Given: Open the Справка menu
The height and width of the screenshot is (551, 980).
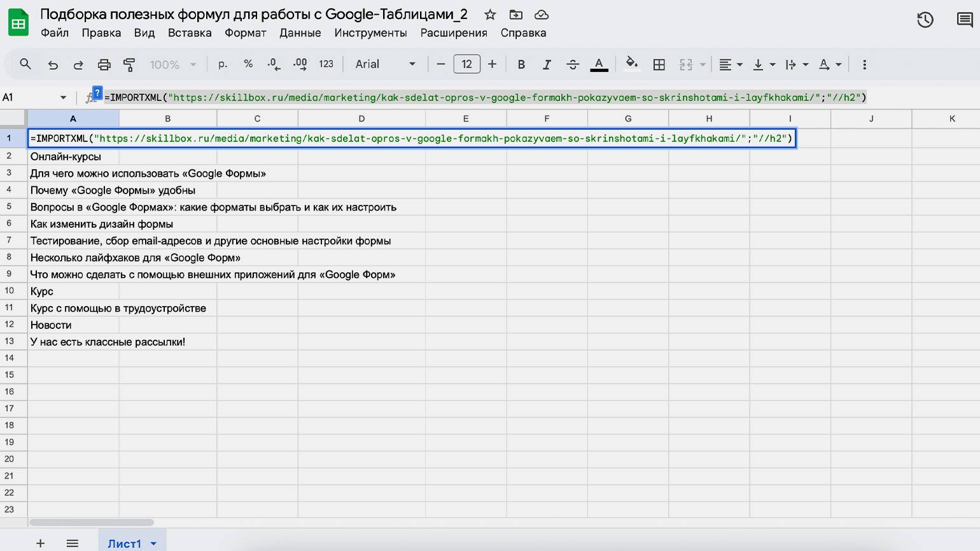Looking at the screenshot, I should coord(523,33).
